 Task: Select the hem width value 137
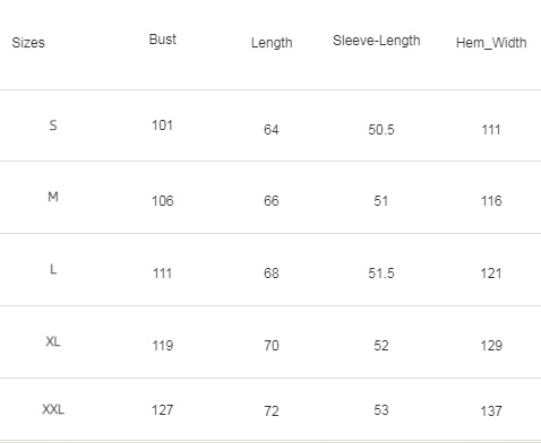point(491,411)
